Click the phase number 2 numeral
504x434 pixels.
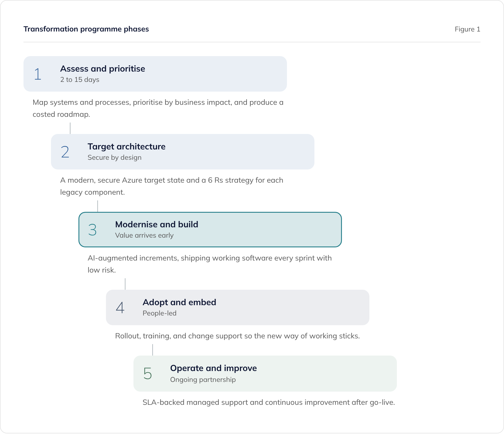(65, 152)
